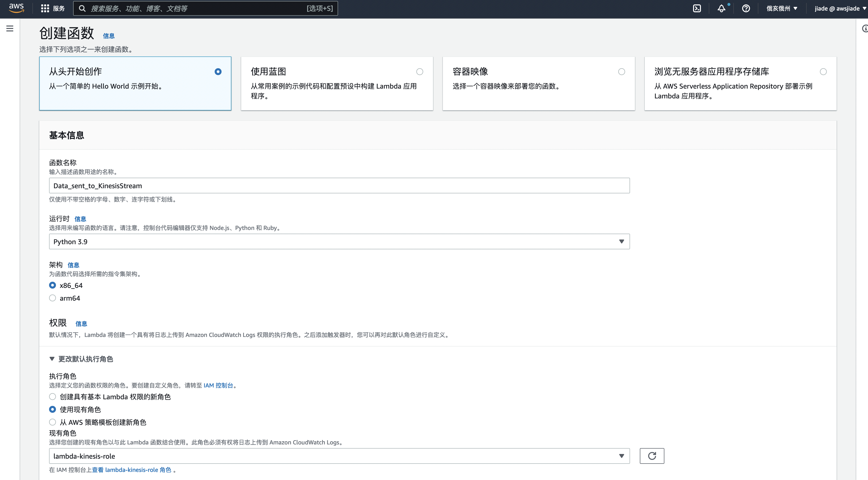Screen dimensions: 868x480
Task: Open the notifications bell
Action: click(x=721, y=8)
